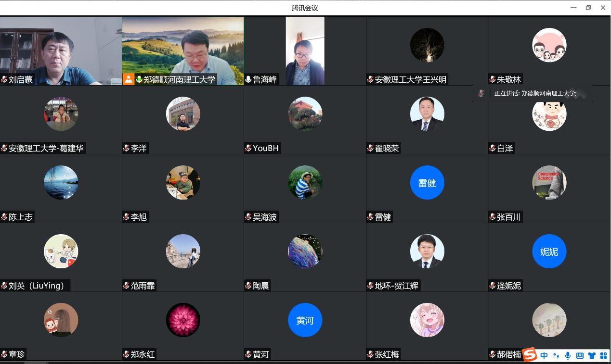Restore down the 腾讯会议 window
The width and height of the screenshot is (611, 364).
click(588, 8)
